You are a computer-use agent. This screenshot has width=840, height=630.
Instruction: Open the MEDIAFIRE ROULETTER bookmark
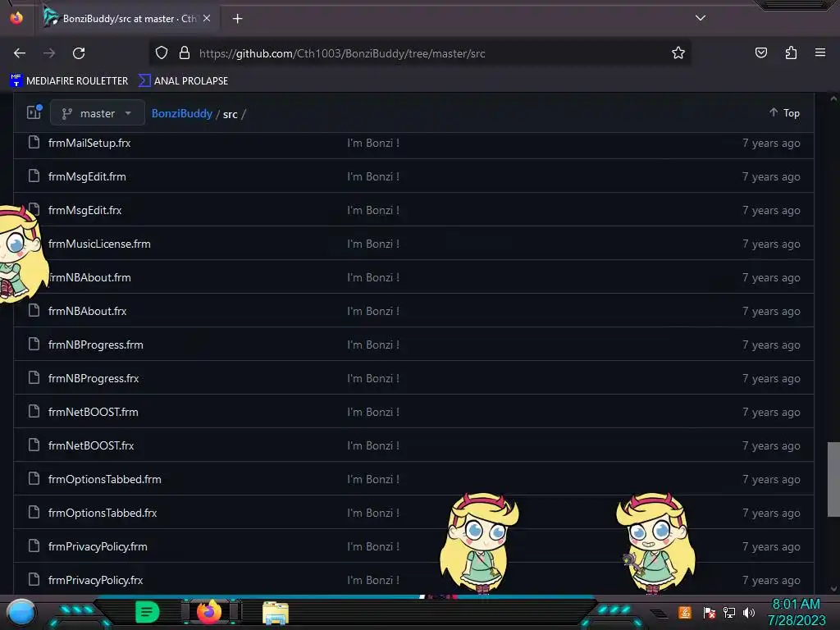[69, 81]
